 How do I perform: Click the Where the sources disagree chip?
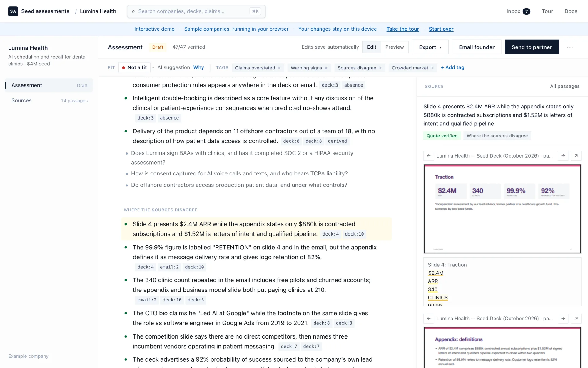tap(497, 136)
